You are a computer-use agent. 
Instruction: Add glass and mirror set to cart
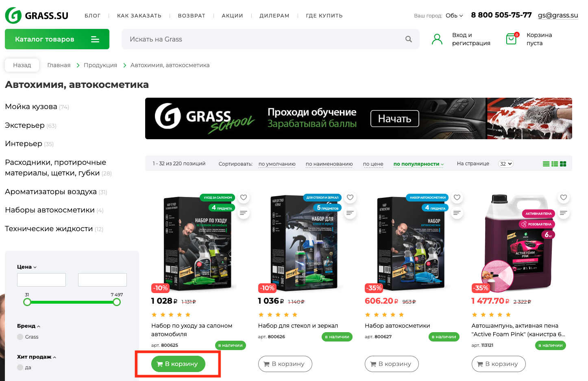(x=285, y=364)
